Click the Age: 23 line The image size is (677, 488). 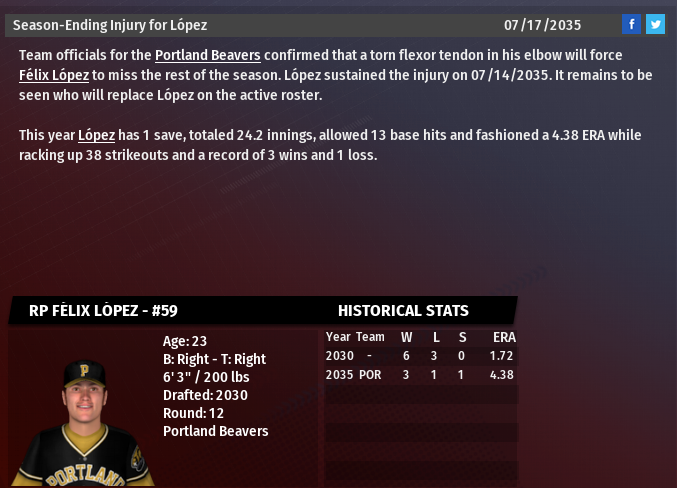click(x=185, y=341)
